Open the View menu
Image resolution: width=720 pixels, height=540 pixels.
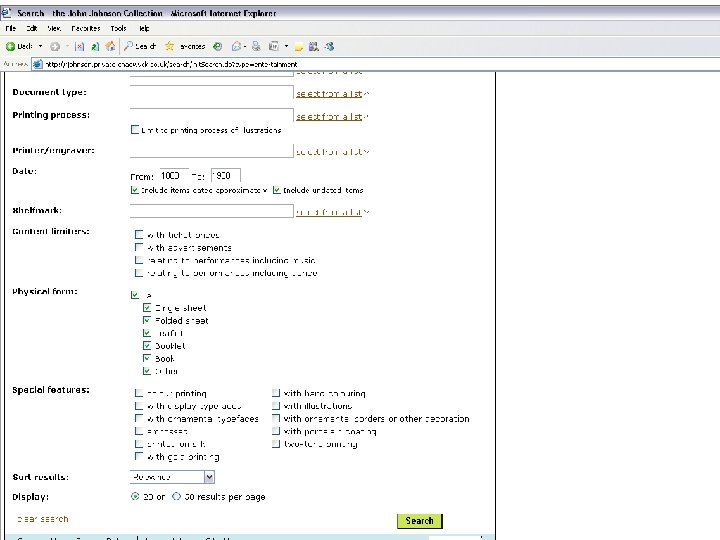[x=54, y=28]
